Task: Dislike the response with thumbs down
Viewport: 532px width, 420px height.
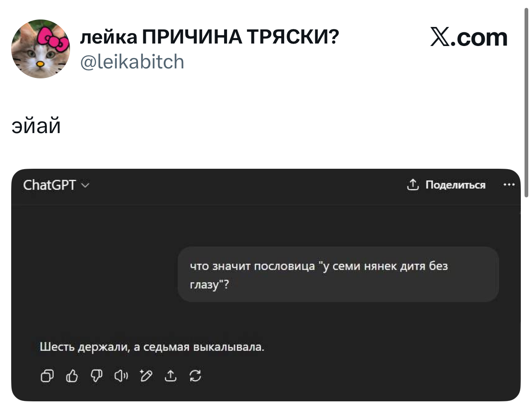Action: click(x=97, y=376)
